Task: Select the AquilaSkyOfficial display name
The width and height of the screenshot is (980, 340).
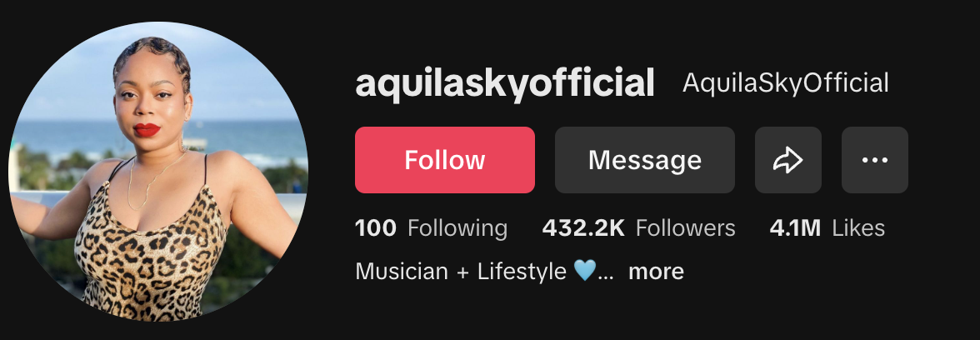Action: pos(786,83)
